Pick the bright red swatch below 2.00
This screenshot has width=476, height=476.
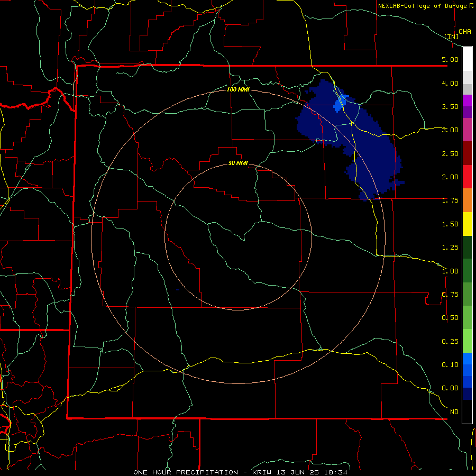[x=467, y=177]
